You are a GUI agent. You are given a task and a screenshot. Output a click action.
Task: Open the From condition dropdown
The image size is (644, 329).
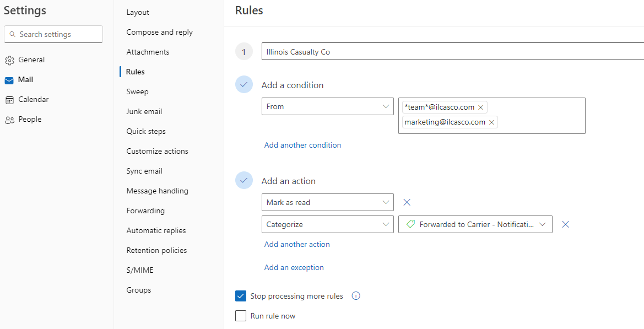[328, 106]
